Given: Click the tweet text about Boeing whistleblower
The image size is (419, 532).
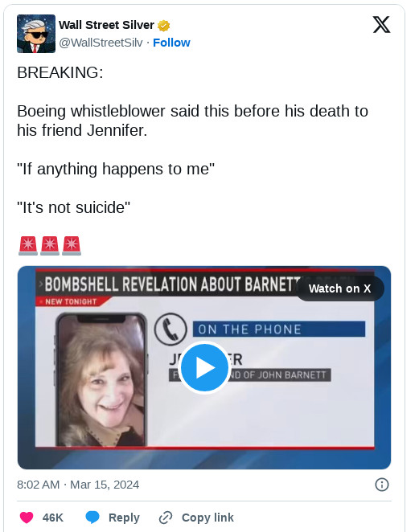Looking at the screenshot, I should pyautogui.click(x=192, y=121).
